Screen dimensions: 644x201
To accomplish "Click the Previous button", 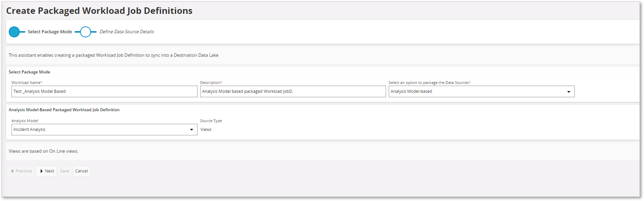I will (21, 171).
